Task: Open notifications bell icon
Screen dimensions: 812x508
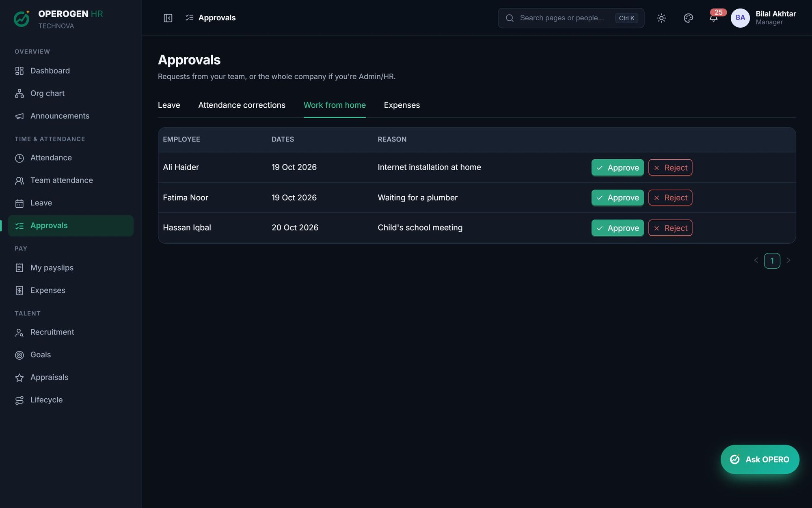Action: 713,18
